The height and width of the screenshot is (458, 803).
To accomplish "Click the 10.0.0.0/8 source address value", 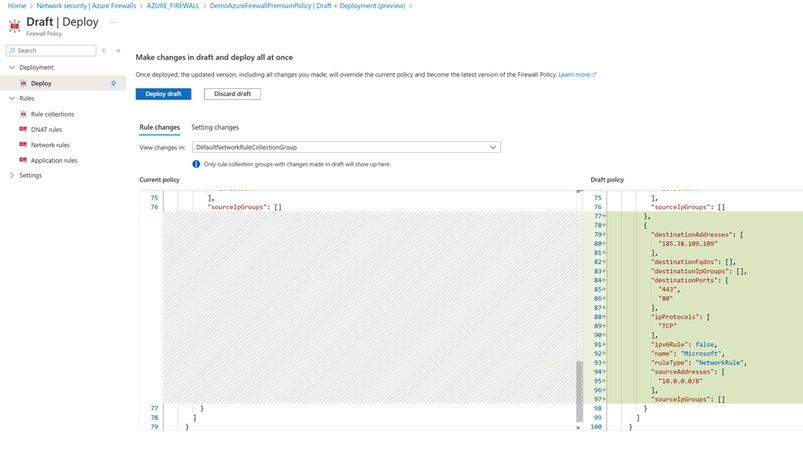I will [x=680, y=381].
